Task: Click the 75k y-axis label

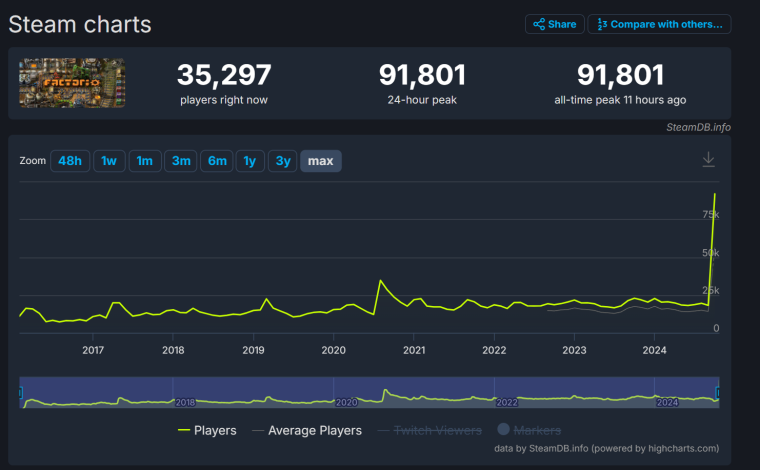Action: click(711, 214)
